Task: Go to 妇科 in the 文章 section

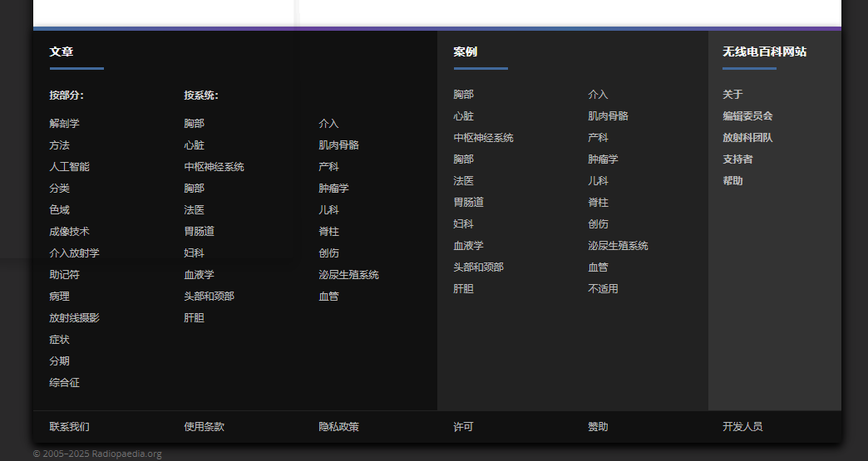Action: point(195,253)
